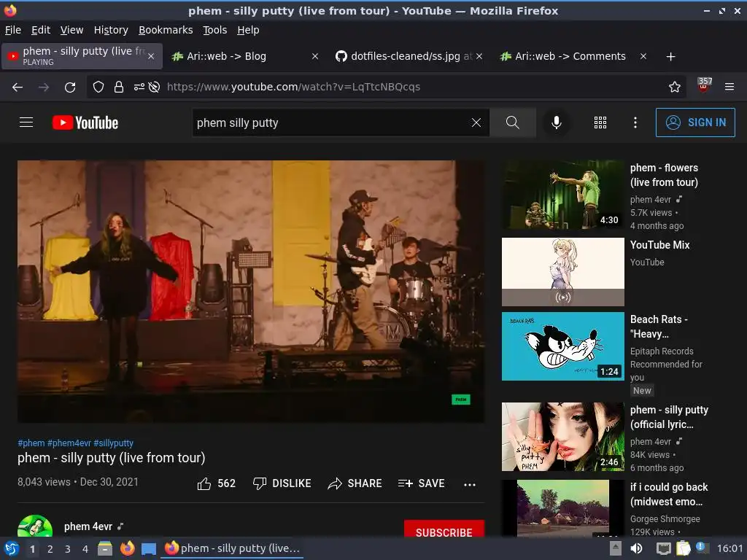
Task: Open more actions ellipsis below video
Action: 470,484
